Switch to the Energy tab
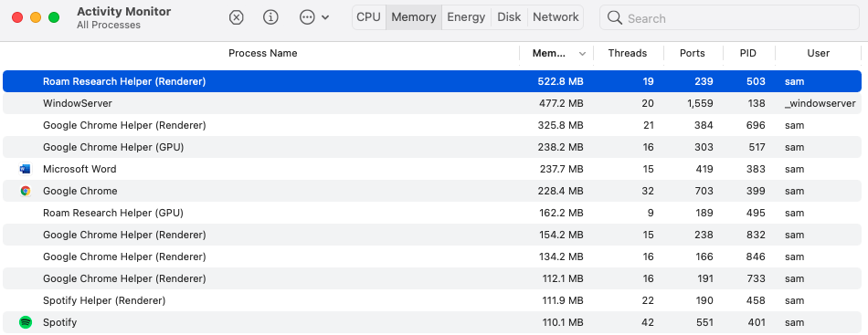The width and height of the screenshot is (868, 335). 466,17
